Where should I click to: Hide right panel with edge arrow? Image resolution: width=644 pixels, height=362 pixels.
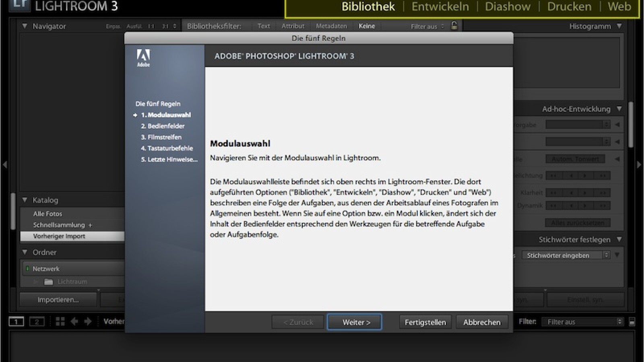point(639,165)
